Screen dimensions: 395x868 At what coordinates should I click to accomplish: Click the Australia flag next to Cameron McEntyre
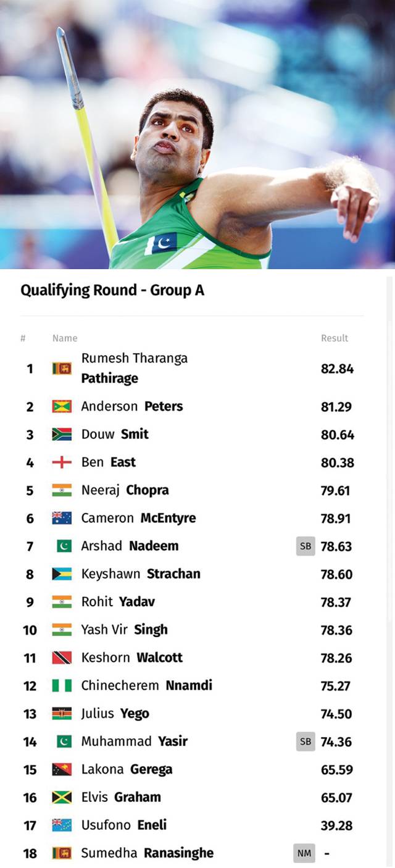(x=62, y=518)
